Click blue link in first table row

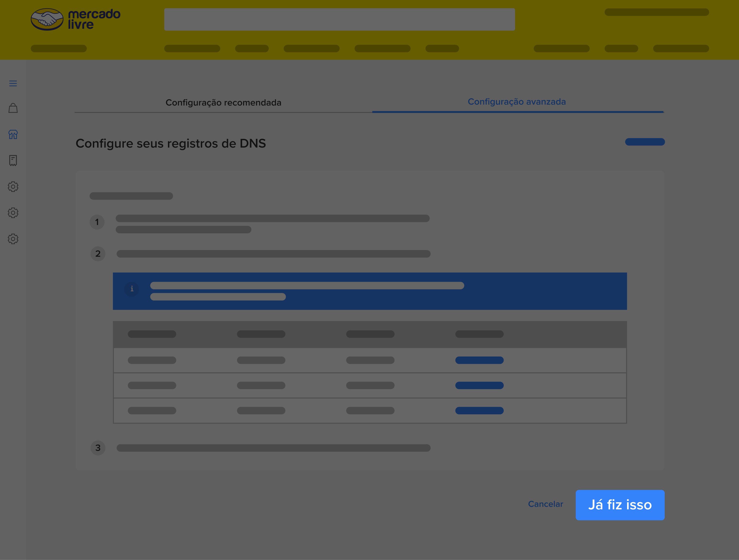(479, 360)
